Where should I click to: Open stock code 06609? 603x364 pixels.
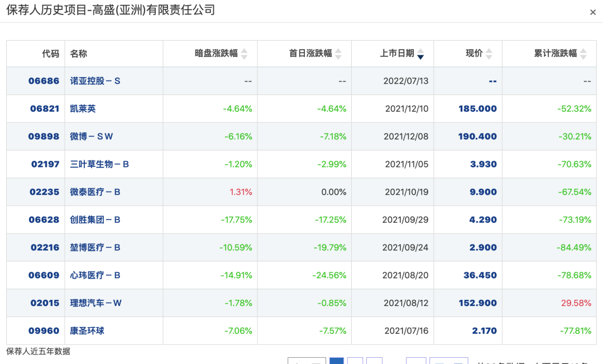coord(44,275)
